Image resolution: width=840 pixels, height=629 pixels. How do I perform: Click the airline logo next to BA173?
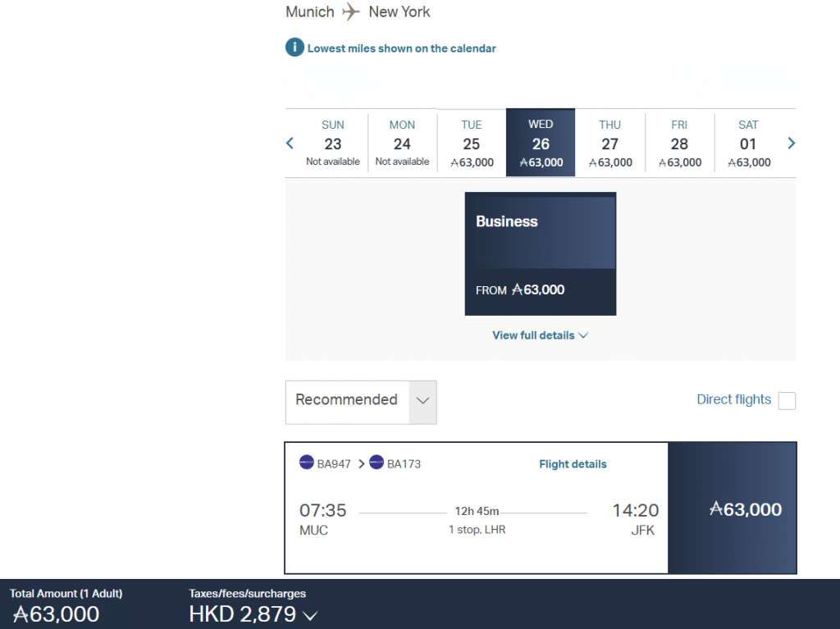pyautogui.click(x=377, y=463)
